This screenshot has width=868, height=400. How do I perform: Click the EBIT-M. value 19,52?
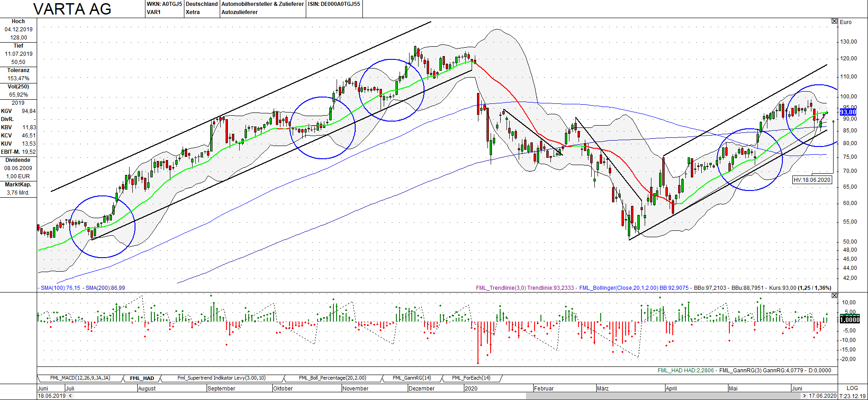tap(29, 152)
